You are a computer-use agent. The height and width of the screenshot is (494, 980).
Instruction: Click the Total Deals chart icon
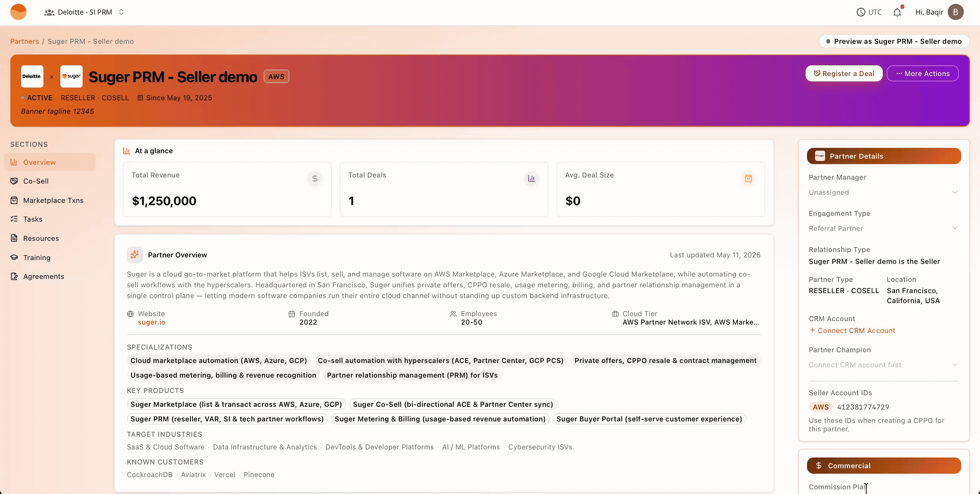[532, 179]
